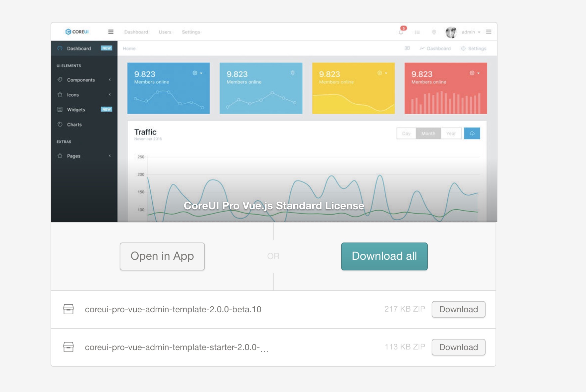Click the location pin icon in the header
Image resolution: width=586 pixels, height=392 pixels.
[433, 32]
